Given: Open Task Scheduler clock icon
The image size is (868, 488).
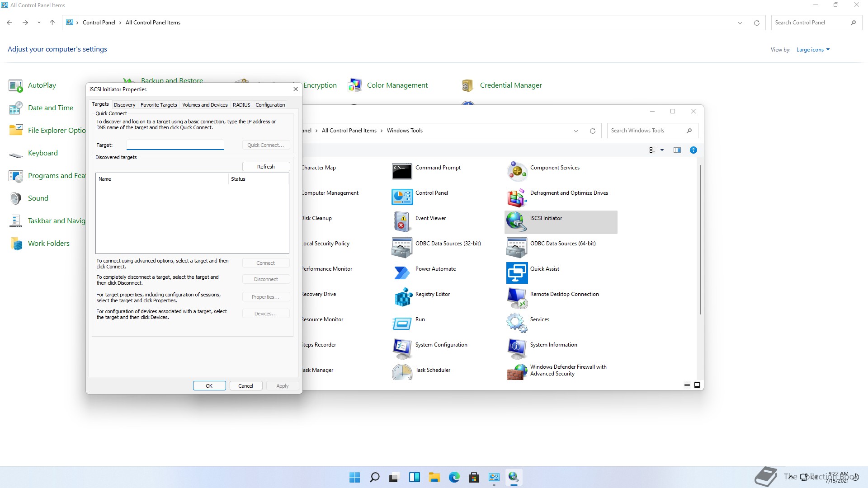Looking at the screenshot, I should coord(402,372).
